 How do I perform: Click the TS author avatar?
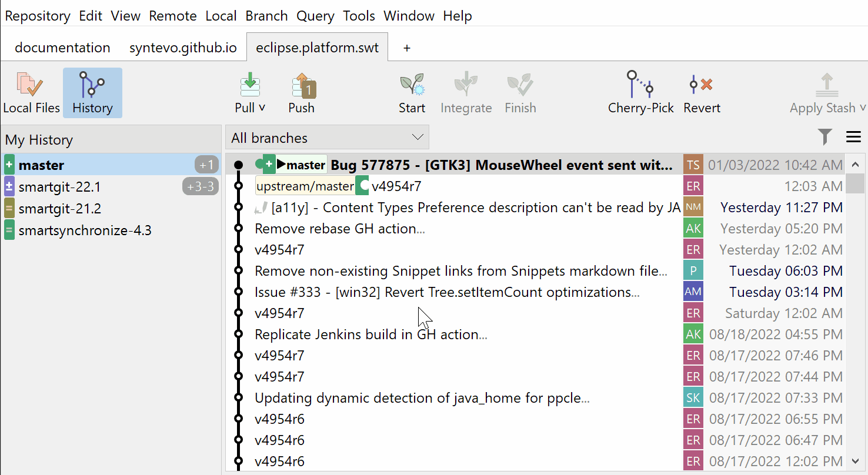pos(693,165)
